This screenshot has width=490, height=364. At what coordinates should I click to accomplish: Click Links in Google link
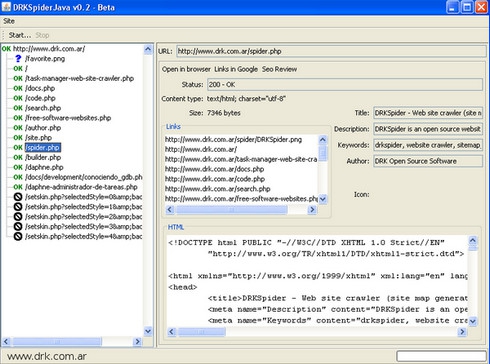point(236,69)
